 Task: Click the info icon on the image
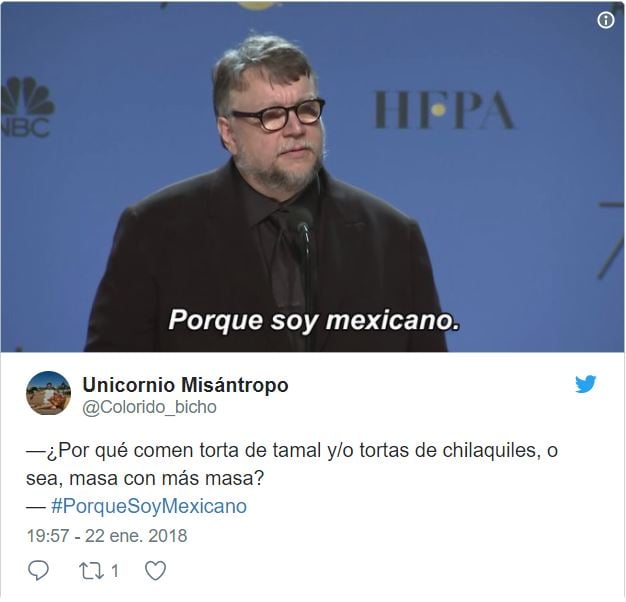tap(605, 20)
